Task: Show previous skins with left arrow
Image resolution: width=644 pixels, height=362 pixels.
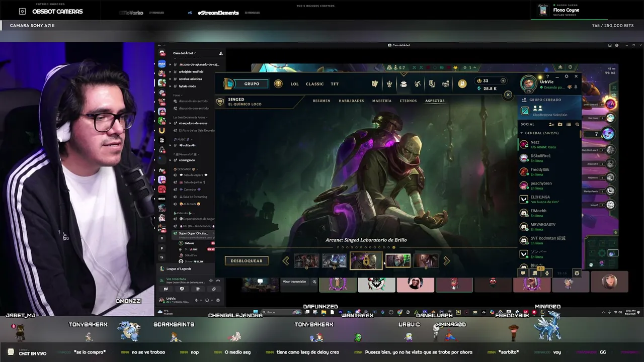Action: tap(286, 261)
